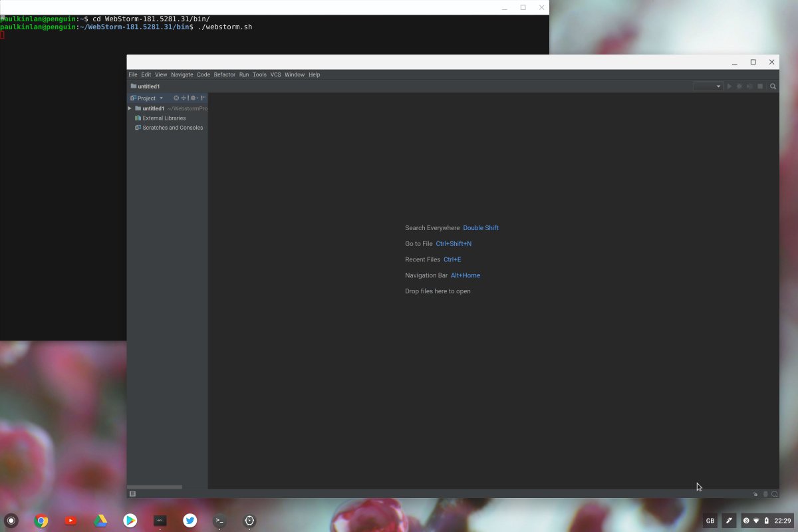Toggle tool window buttons in status bar
This screenshot has height=532, width=798.
coord(132,493)
